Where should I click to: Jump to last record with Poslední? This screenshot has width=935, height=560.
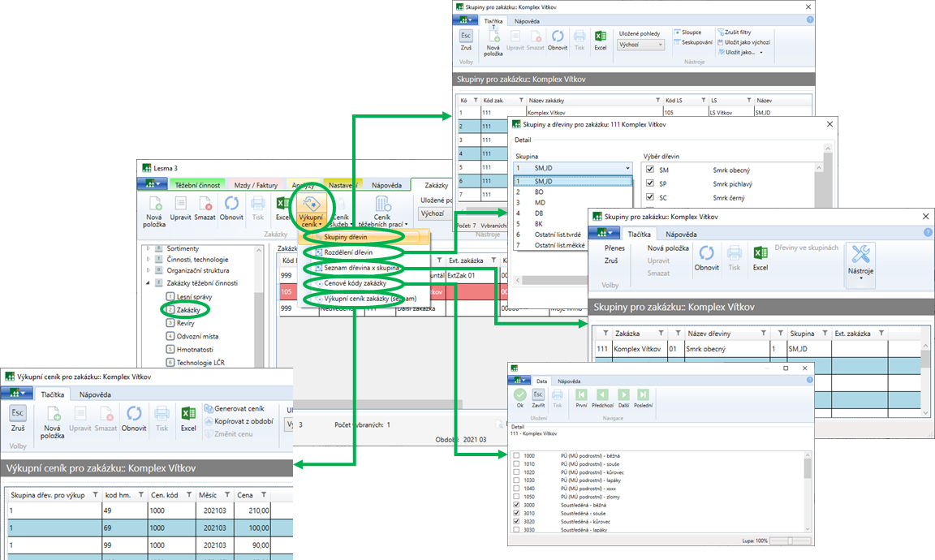tap(643, 395)
